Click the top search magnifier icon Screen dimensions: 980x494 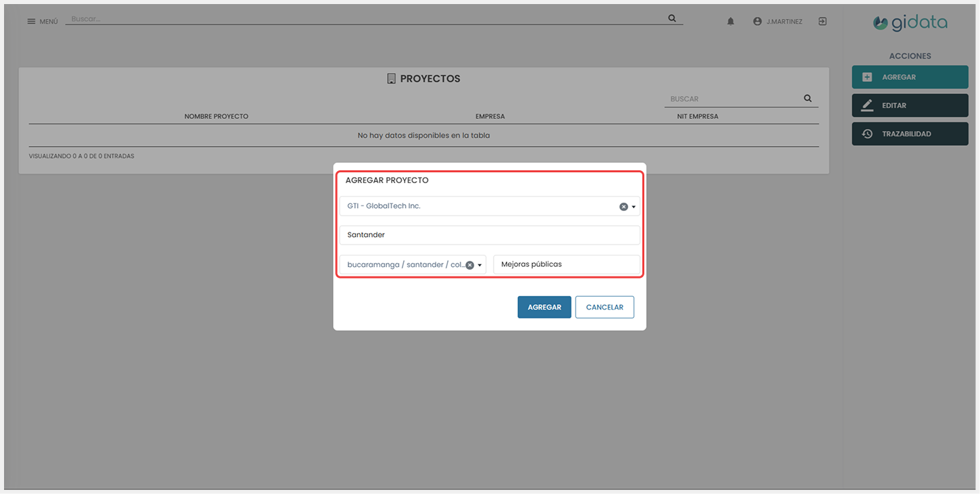tap(672, 18)
